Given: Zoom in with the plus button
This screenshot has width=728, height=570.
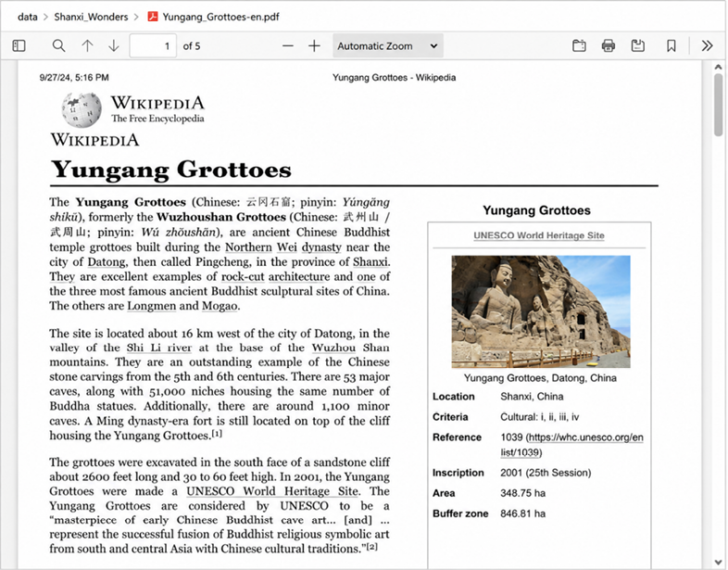Looking at the screenshot, I should 314,46.
